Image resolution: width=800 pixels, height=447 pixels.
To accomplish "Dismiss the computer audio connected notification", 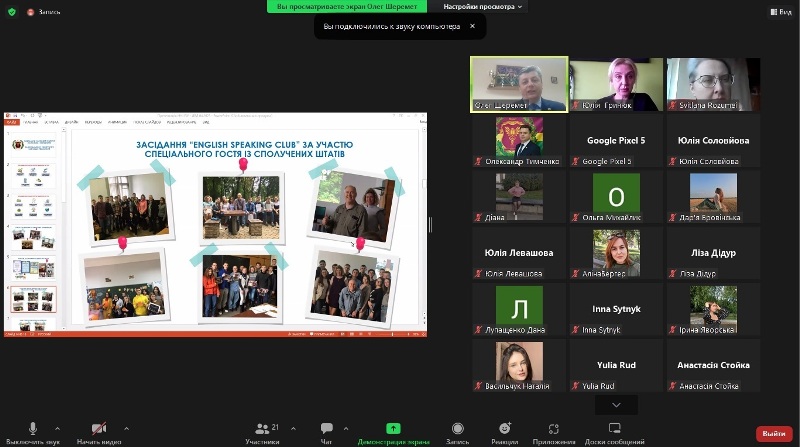I will 472,26.
